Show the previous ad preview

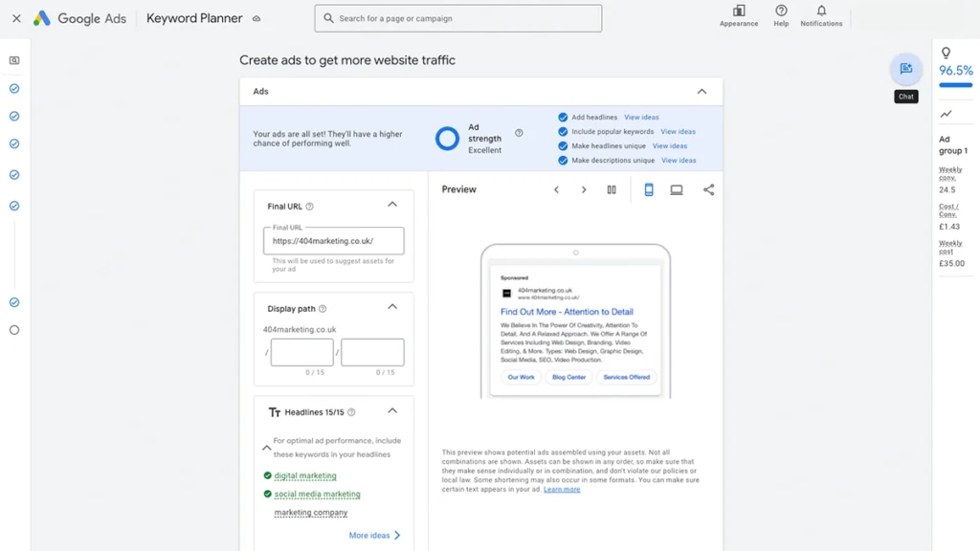pos(556,190)
